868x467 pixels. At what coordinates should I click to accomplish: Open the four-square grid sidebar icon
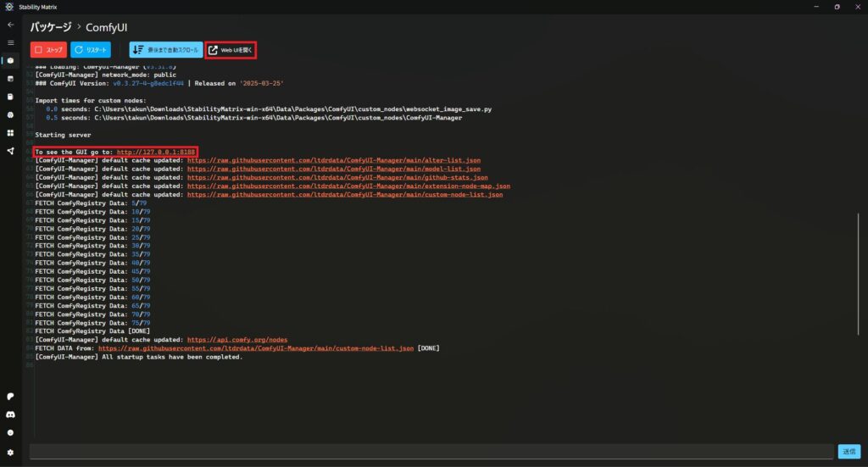[x=10, y=133]
